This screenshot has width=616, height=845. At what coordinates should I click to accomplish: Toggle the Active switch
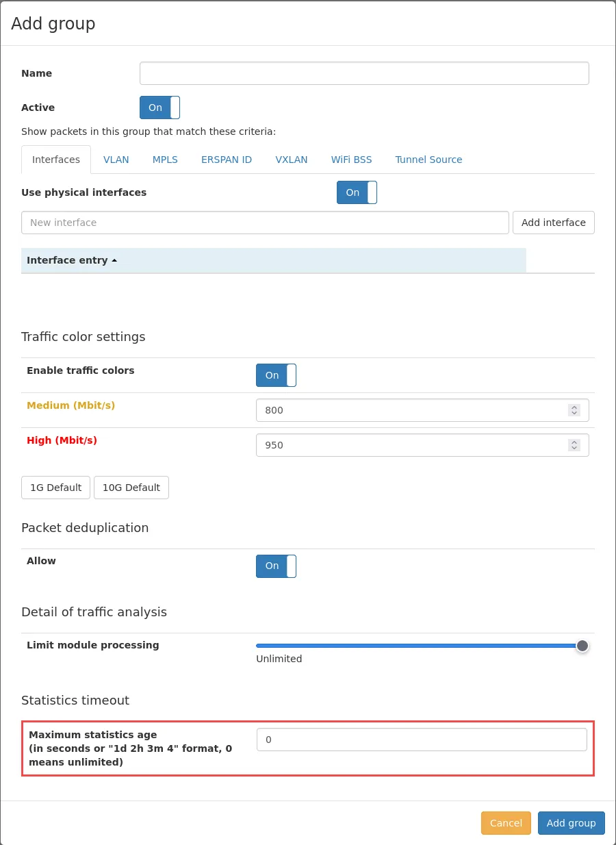[x=159, y=108]
